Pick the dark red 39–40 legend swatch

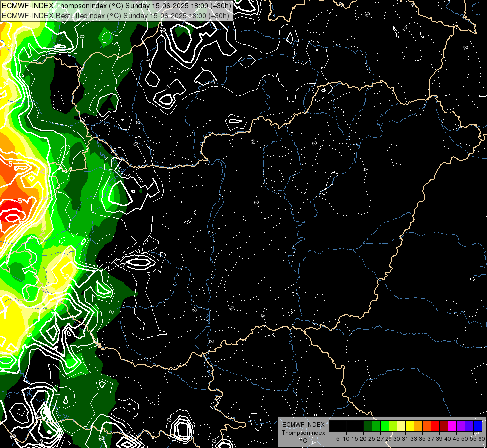[444, 426]
